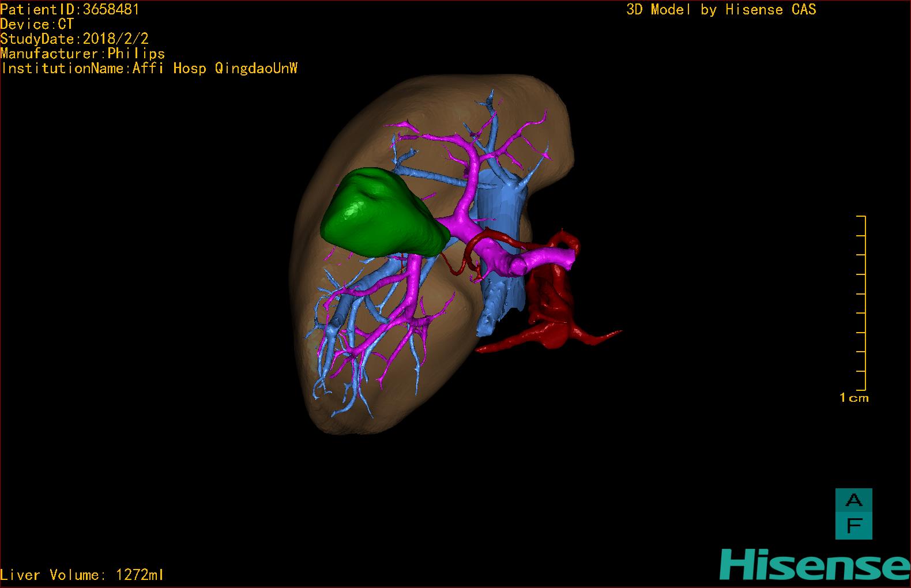
Task: Click the '3D Model by Hisense CAS' caption
Action: click(x=721, y=10)
